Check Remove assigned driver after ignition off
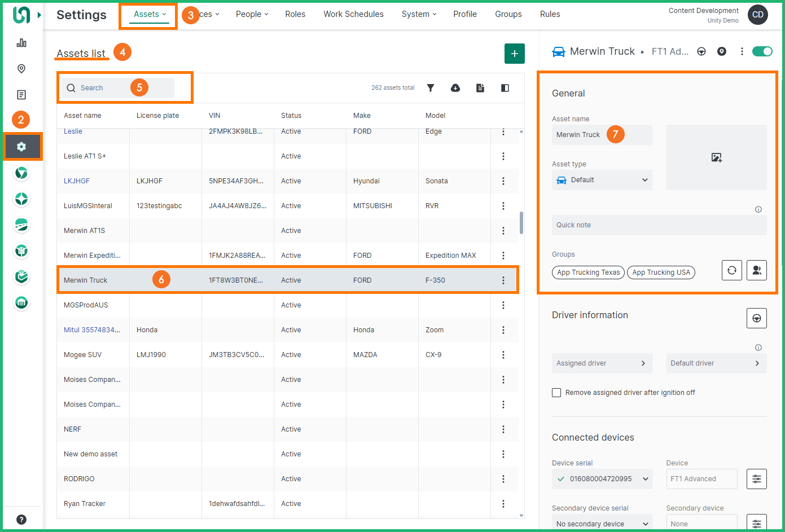 [556, 393]
